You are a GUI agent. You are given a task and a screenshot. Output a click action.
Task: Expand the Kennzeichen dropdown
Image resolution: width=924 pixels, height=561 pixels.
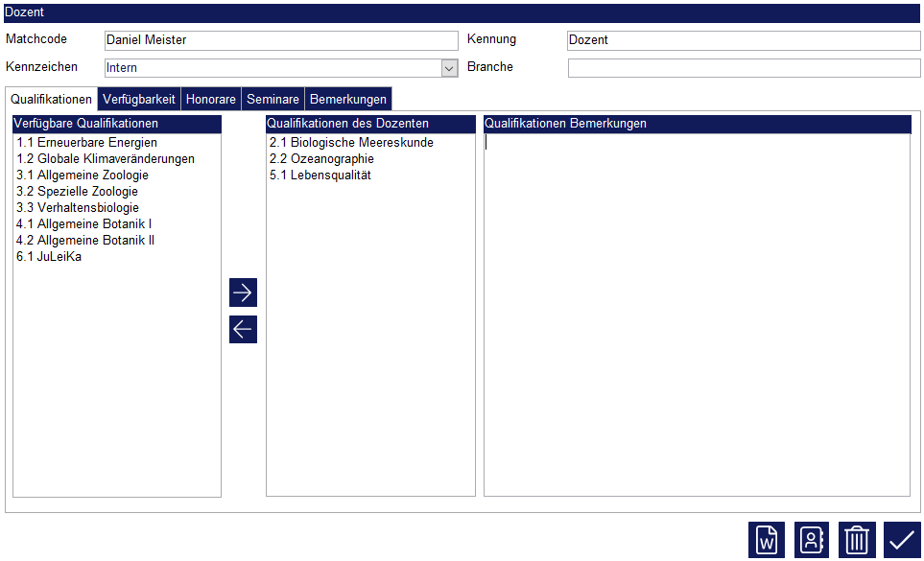tap(449, 68)
